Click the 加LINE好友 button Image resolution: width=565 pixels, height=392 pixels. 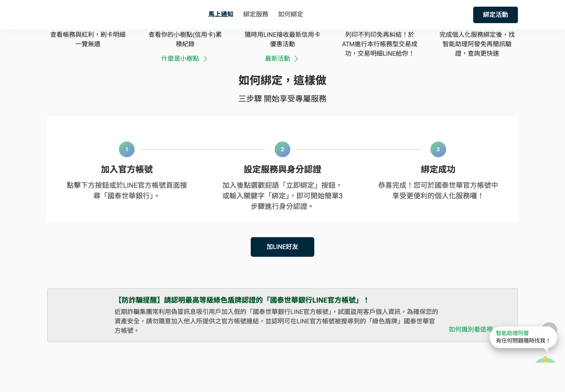[282, 247]
